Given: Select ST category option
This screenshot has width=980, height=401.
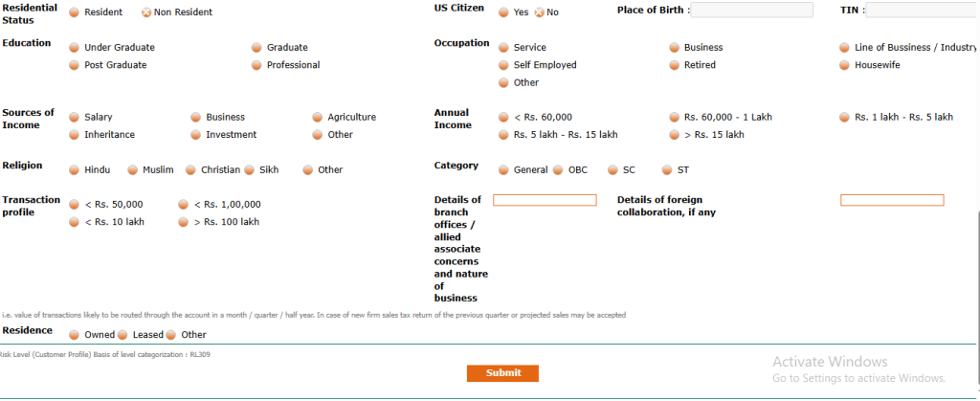Looking at the screenshot, I should click(x=667, y=170).
